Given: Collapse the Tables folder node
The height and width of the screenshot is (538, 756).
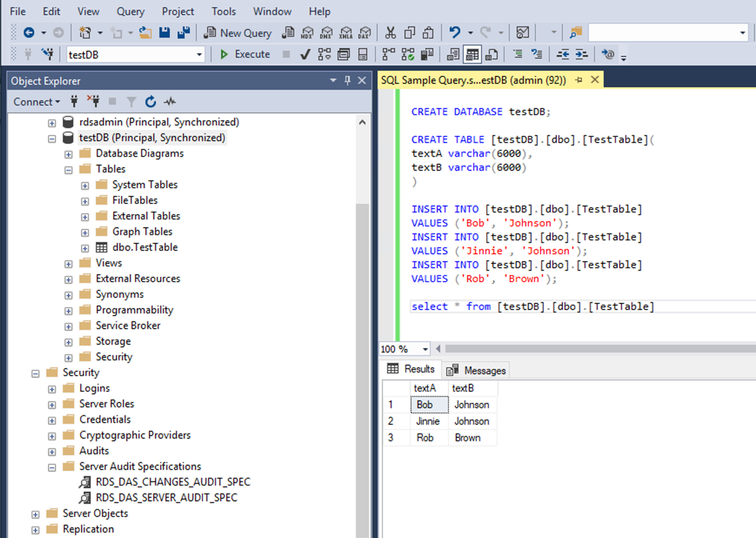Looking at the screenshot, I should click(x=68, y=170).
